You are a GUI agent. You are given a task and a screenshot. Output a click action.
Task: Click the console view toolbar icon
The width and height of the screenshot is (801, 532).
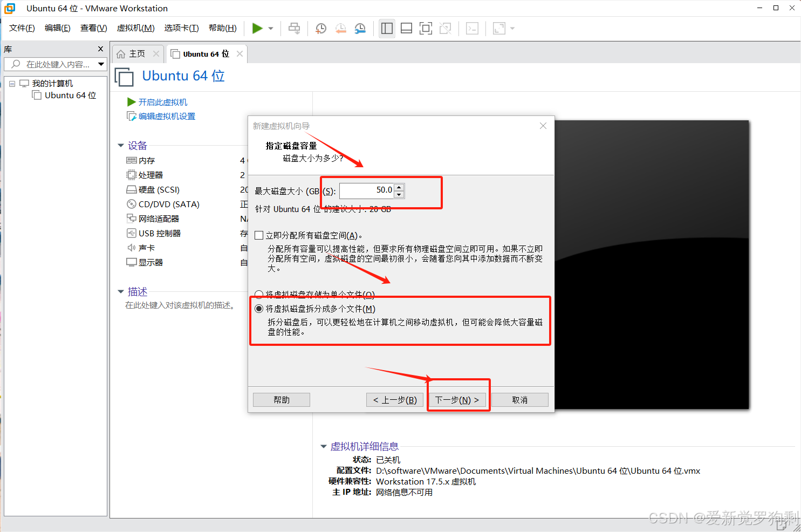(472, 28)
